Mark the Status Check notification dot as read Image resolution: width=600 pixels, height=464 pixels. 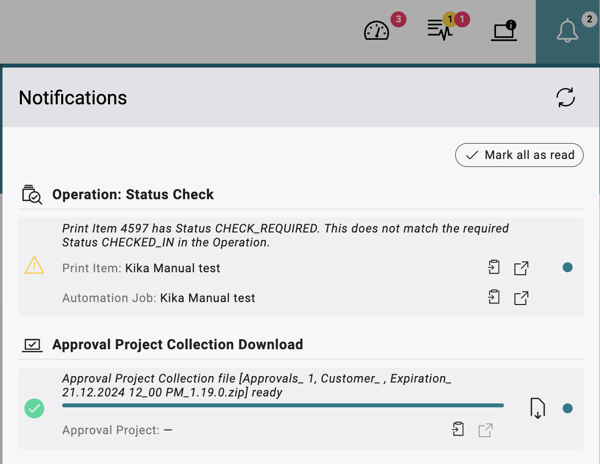tap(568, 268)
